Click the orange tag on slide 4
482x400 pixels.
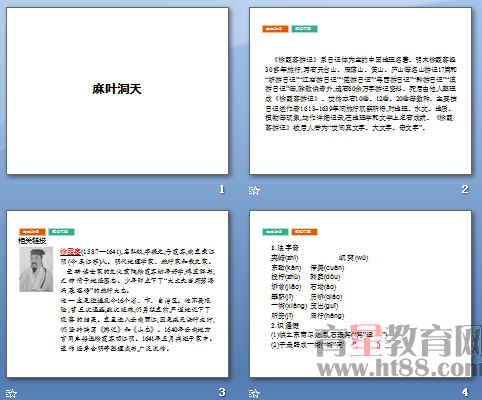304,232
